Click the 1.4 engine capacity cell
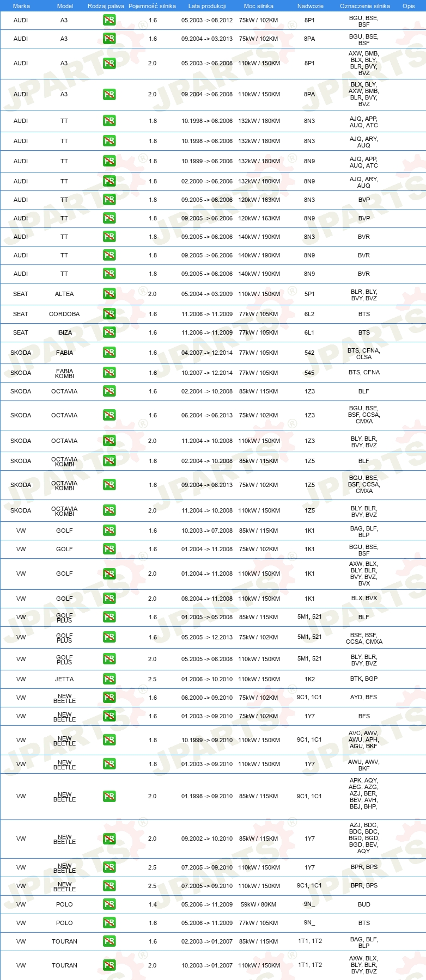This screenshot has height=980, width=426. pyautogui.click(x=153, y=904)
